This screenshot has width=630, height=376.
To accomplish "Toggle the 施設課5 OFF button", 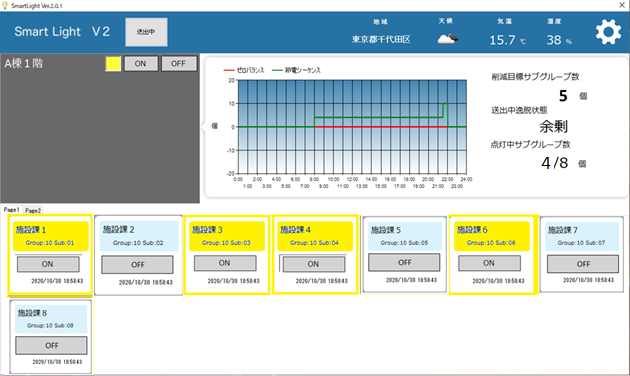I will [x=404, y=262].
